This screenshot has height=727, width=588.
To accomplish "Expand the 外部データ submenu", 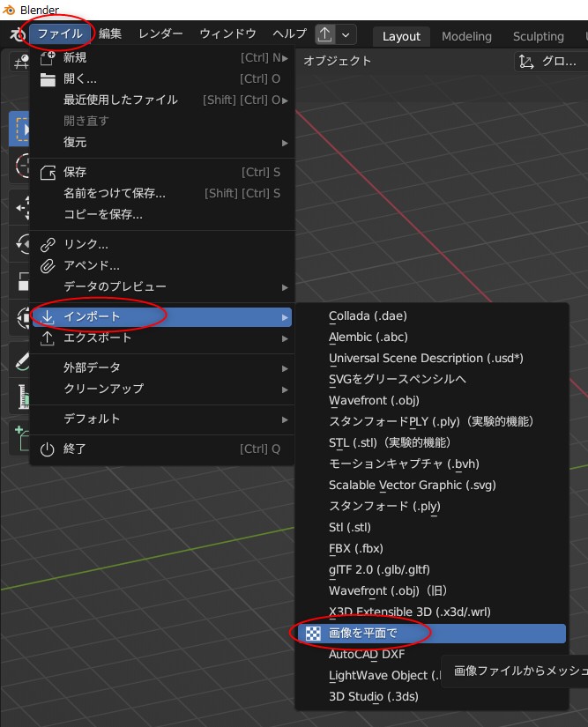I will 162,368.
